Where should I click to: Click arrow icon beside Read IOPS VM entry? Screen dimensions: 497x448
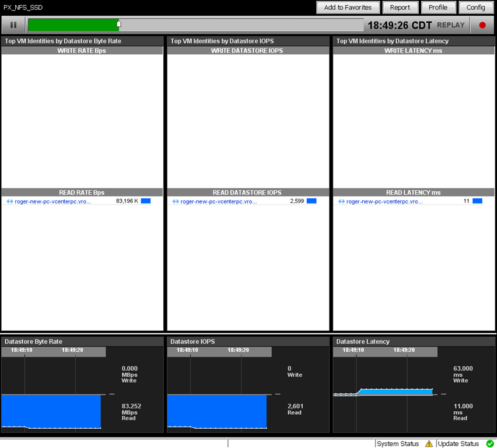click(x=176, y=201)
